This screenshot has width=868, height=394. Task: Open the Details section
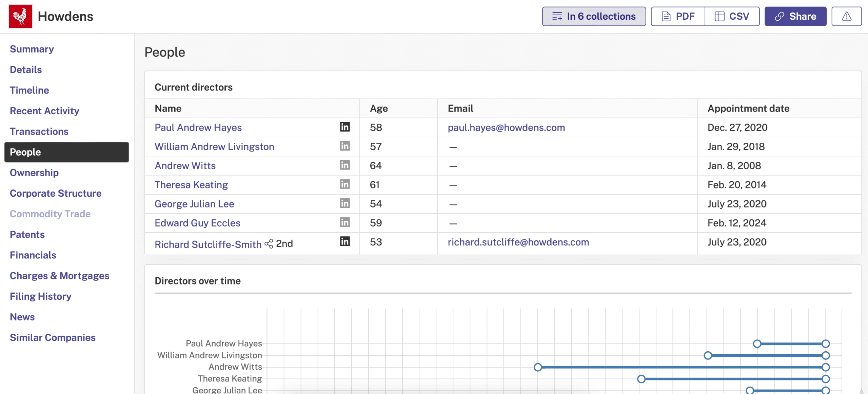click(26, 70)
